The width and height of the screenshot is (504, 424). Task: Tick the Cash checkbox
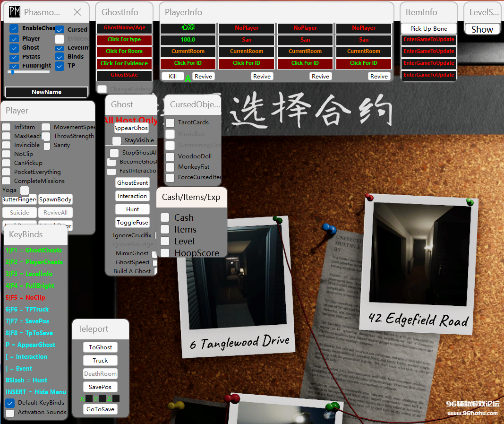(165, 217)
